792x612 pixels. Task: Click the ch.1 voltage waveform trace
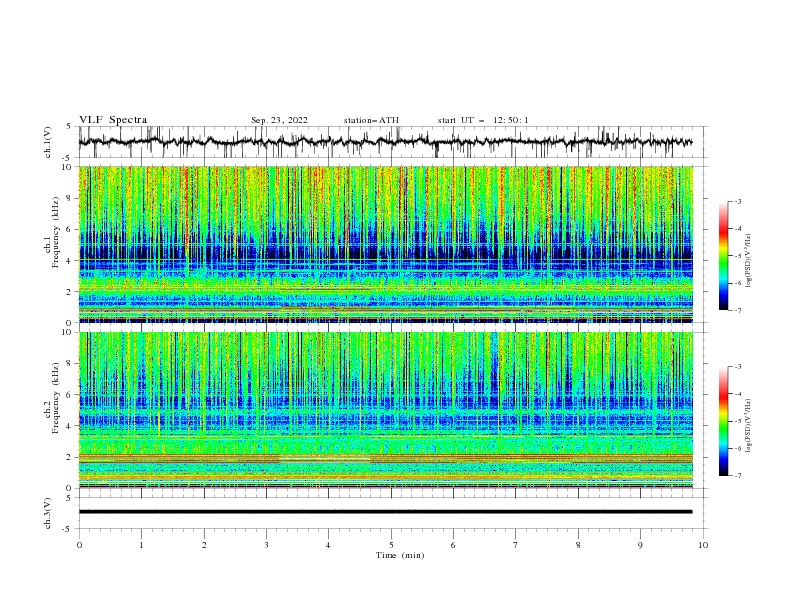(x=385, y=142)
